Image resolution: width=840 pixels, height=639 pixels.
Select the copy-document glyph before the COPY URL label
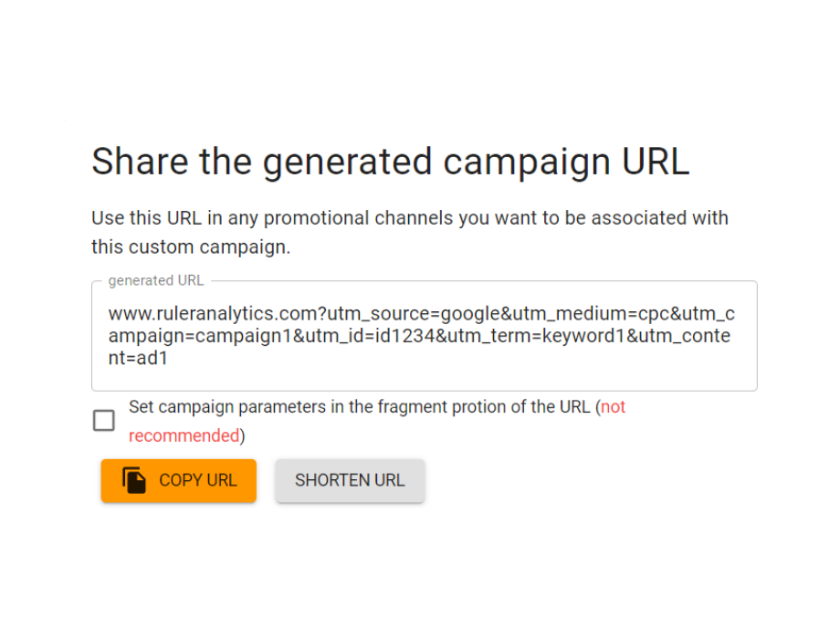[134, 480]
